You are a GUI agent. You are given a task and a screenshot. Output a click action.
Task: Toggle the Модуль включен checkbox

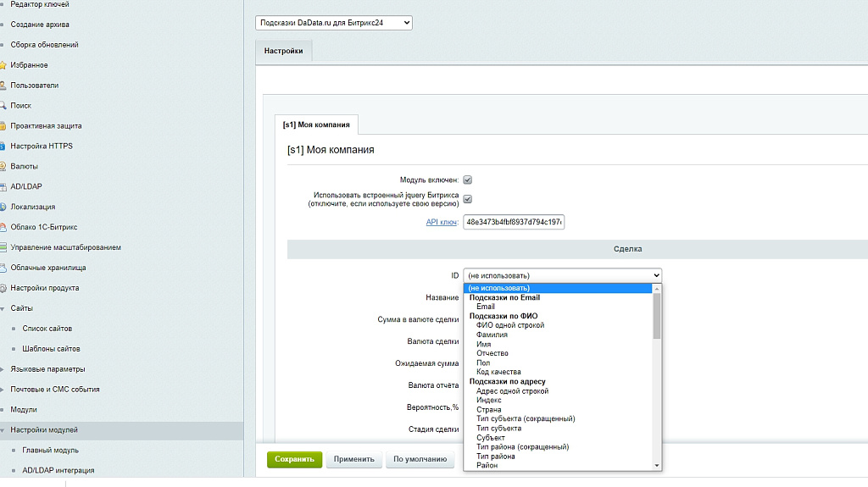point(467,180)
